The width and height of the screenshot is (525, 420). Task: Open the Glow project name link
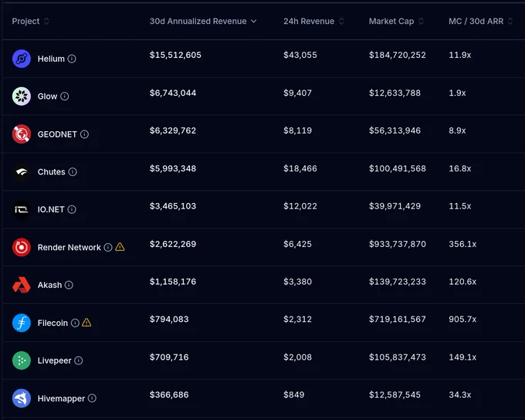[x=47, y=97]
